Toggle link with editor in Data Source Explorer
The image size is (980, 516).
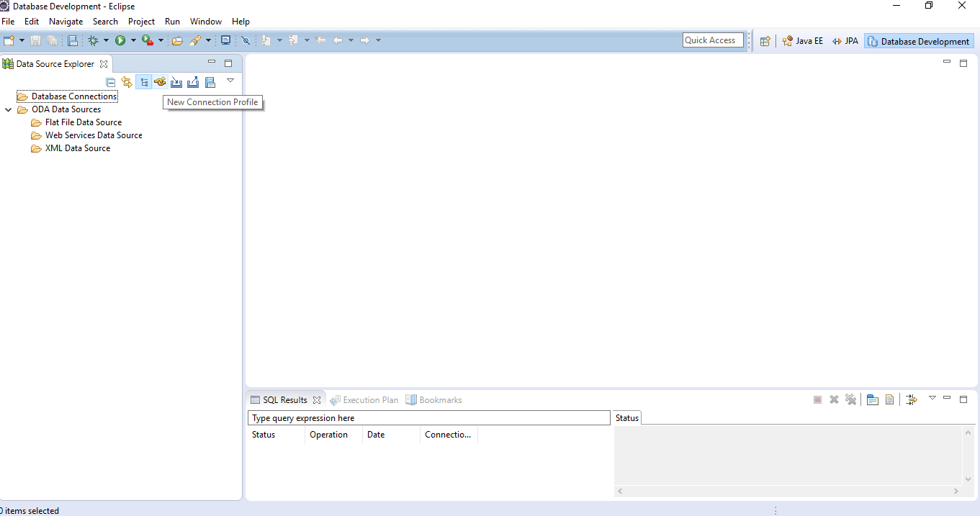(x=126, y=81)
